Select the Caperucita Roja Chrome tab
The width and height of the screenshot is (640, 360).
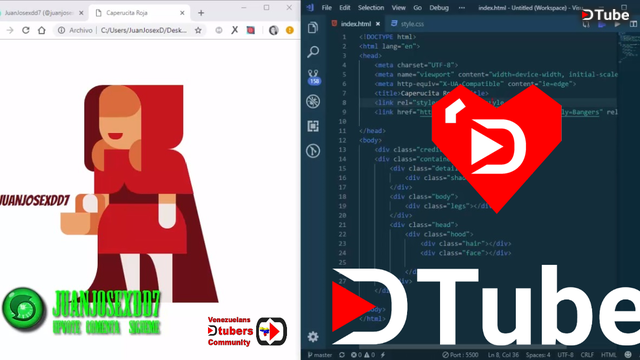point(139,13)
